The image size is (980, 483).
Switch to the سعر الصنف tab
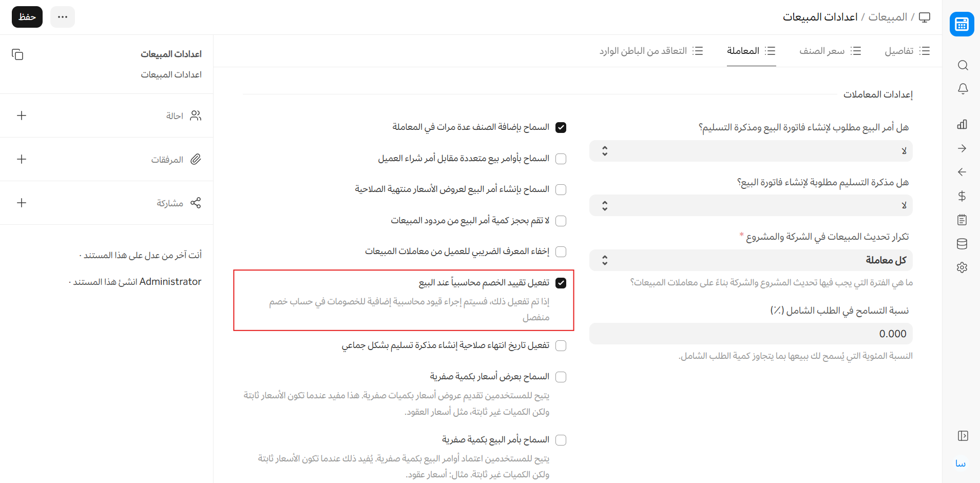(x=830, y=51)
